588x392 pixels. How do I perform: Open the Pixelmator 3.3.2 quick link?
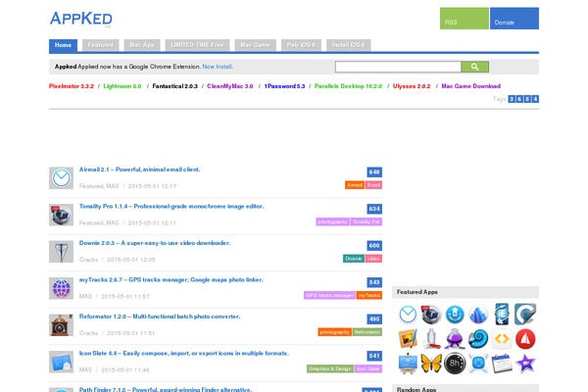tap(72, 86)
